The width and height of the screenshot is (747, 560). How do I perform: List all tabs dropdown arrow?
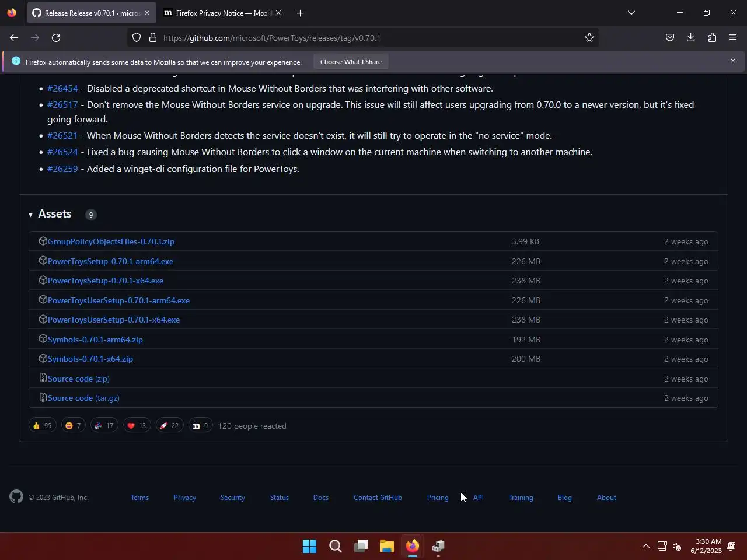(x=631, y=13)
